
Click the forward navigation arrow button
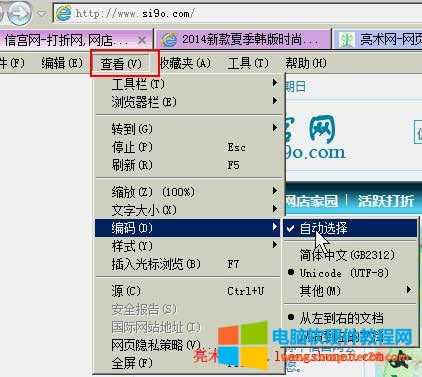(x=19, y=13)
